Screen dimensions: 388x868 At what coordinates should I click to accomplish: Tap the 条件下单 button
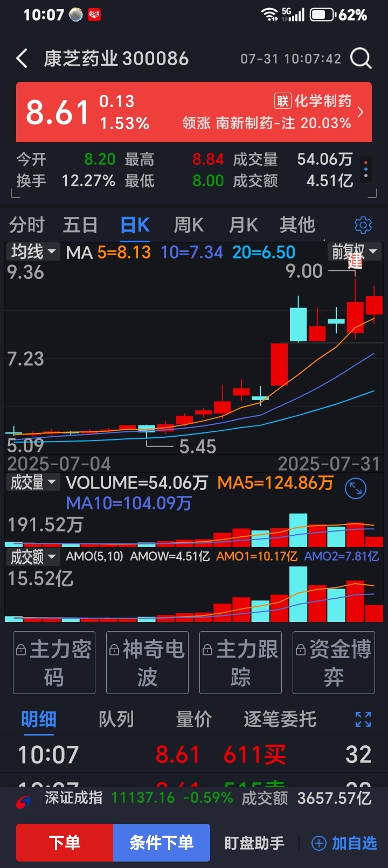click(x=162, y=843)
